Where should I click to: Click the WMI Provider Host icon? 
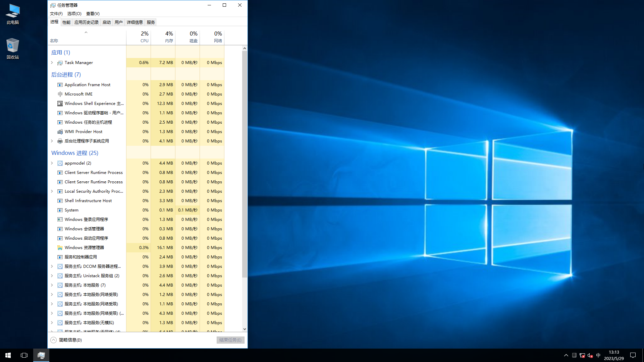[x=60, y=132]
